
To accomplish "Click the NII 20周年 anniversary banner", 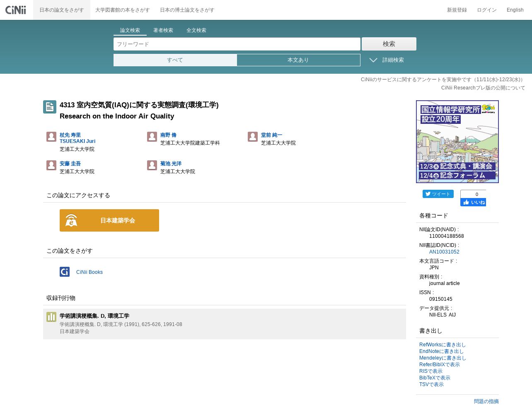I will (x=457, y=142).
